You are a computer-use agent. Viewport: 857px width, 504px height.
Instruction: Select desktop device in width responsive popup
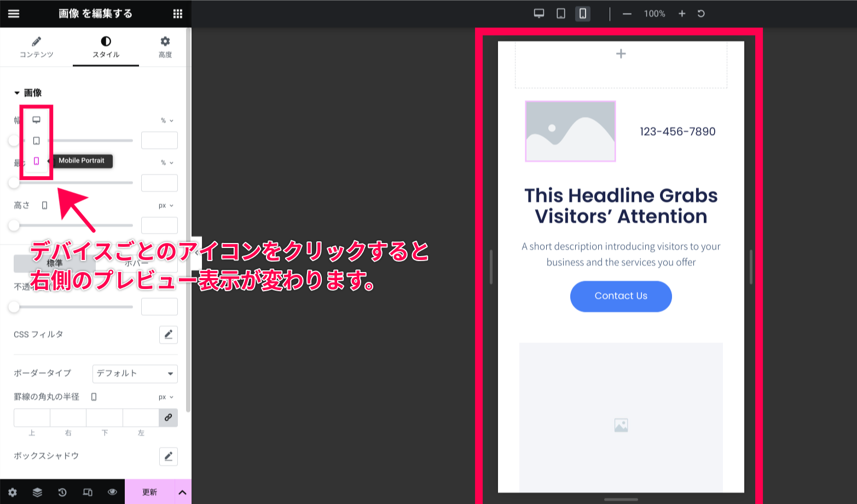pyautogui.click(x=37, y=120)
